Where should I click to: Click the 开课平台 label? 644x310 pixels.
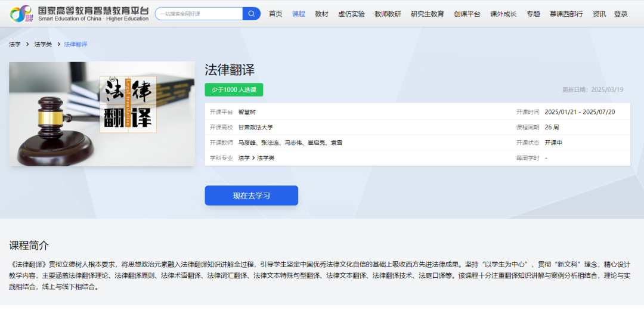click(221, 112)
